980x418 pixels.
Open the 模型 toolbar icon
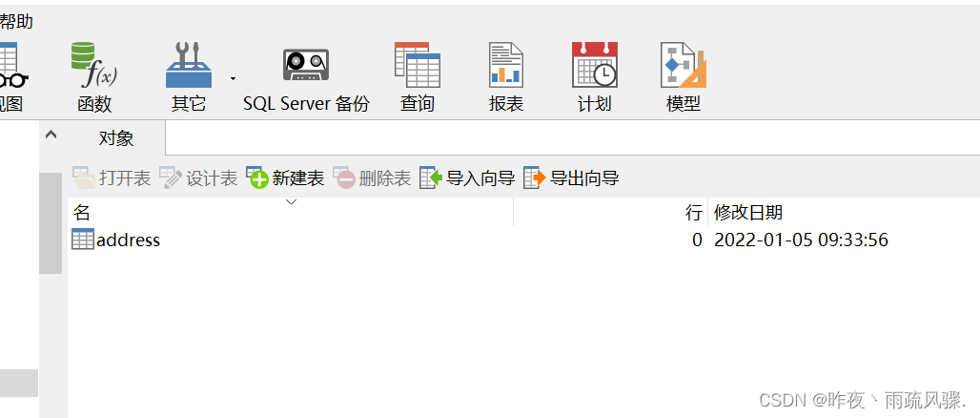684,77
